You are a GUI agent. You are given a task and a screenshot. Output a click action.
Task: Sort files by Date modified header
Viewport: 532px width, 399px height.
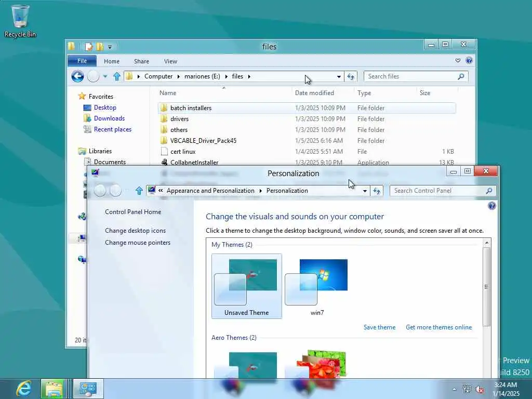(x=323, y=93)
